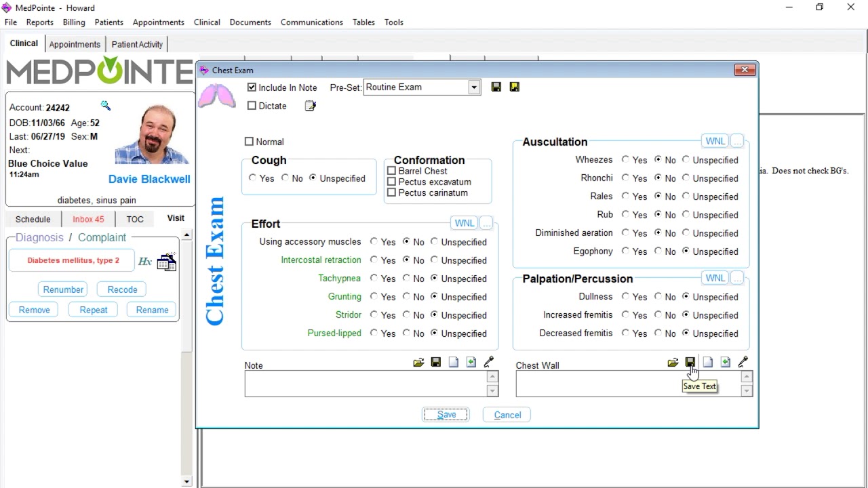Toggle Include In Note checkbox

click(x=252, y=87)
